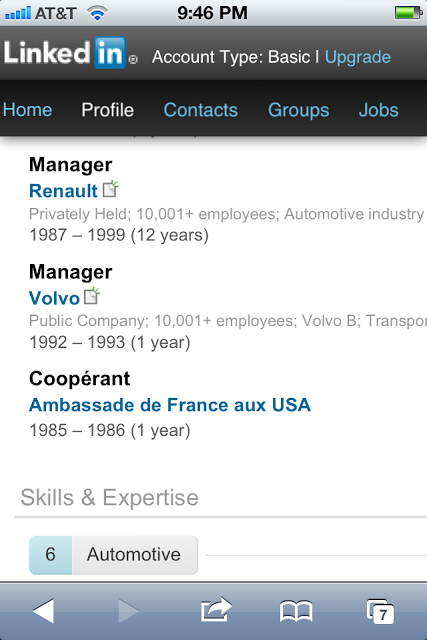Go to the Home tab

click(27, 110)
